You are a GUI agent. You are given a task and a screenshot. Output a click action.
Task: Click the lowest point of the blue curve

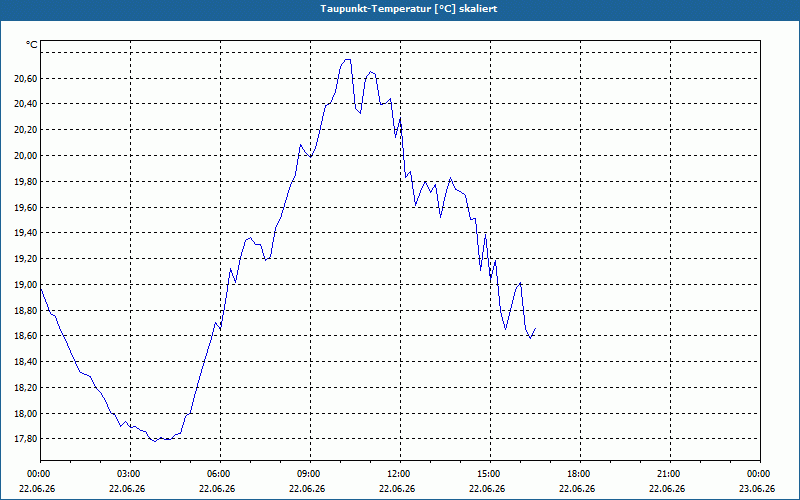click(x=155, y=441)
